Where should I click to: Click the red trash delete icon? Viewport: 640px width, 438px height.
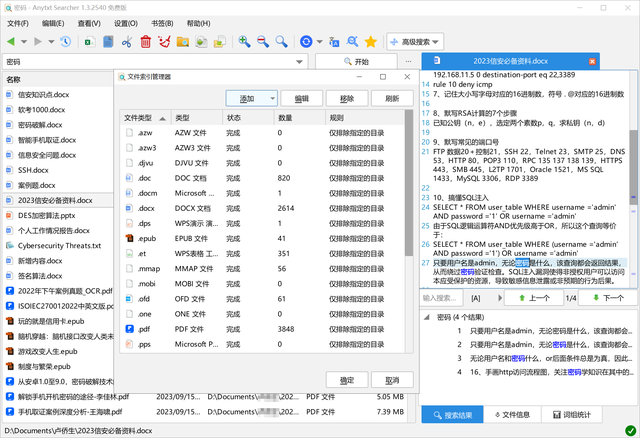[146, 41]
